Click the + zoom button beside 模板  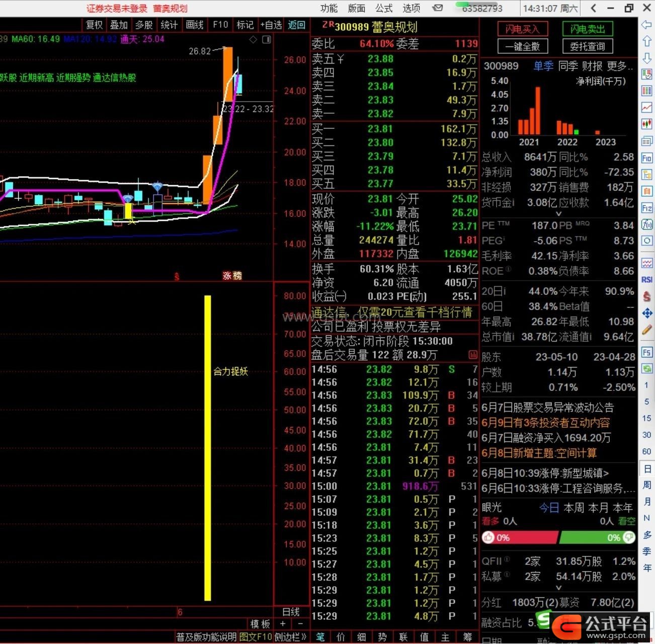(x=283, y=624)
